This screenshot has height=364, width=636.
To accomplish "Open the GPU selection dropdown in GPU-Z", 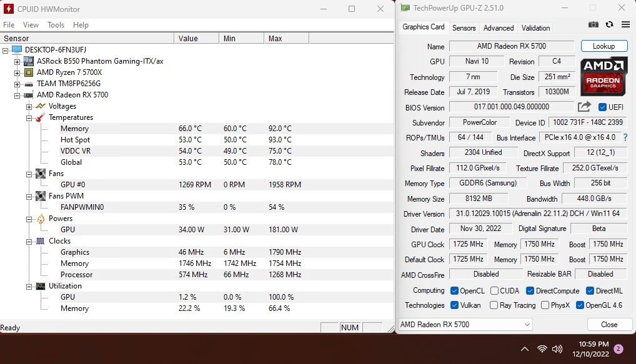I will pos(465,324).
